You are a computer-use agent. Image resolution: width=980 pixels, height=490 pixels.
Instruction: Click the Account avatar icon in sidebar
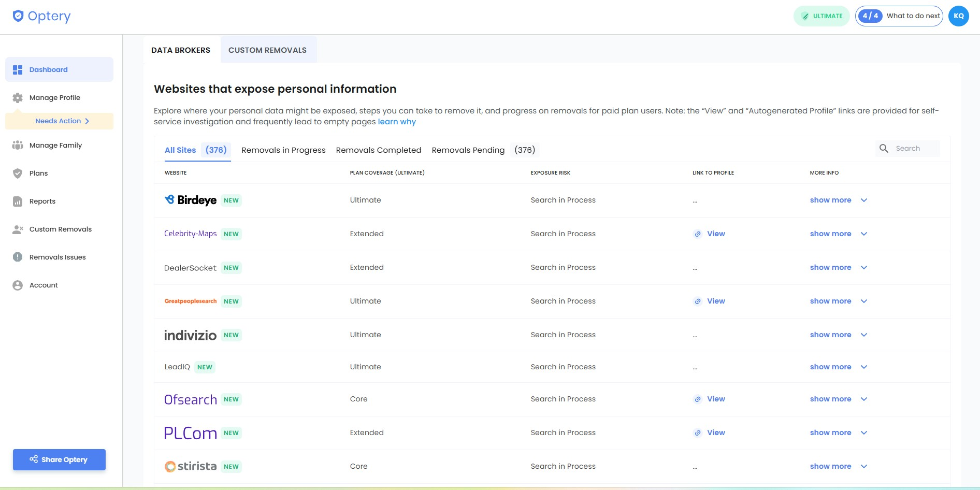click(18, 285)
